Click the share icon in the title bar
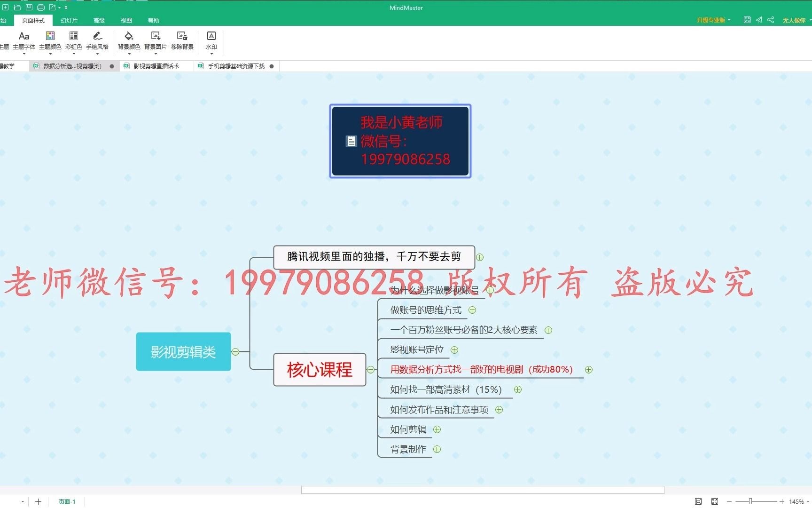The image size is (812, 508). point(771,20)
